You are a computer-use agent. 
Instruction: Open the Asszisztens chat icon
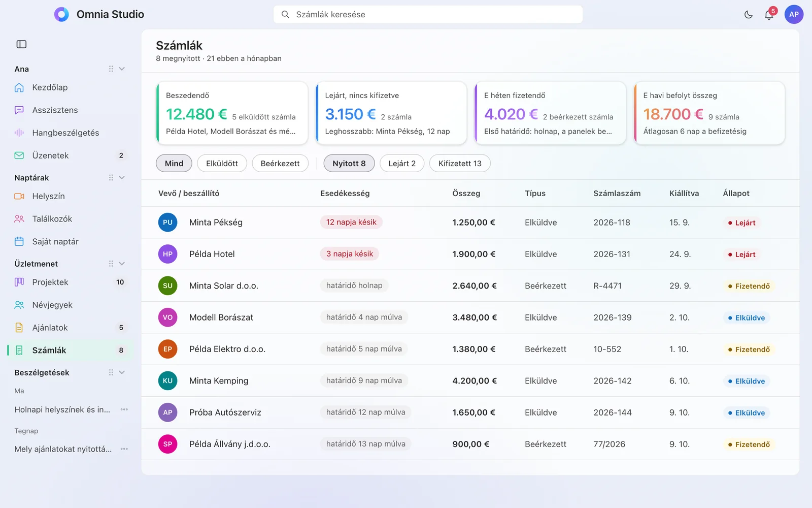pos(19,110)
